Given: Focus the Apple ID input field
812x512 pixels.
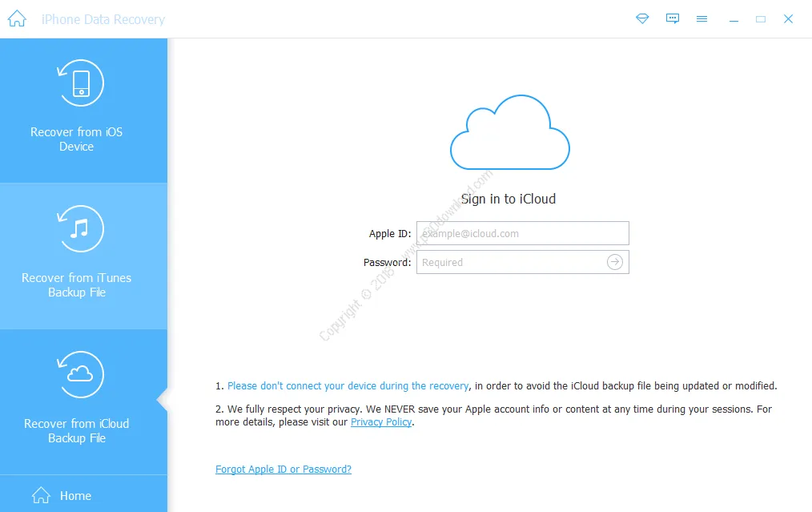Looking at the screenshot, I should (523, 233).
